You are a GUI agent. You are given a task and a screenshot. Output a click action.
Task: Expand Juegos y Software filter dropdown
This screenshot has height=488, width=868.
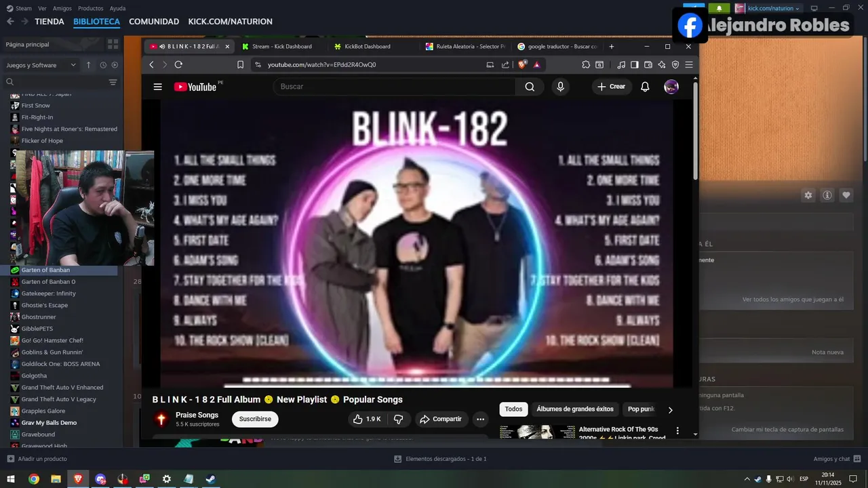click(x=41, y=65)
